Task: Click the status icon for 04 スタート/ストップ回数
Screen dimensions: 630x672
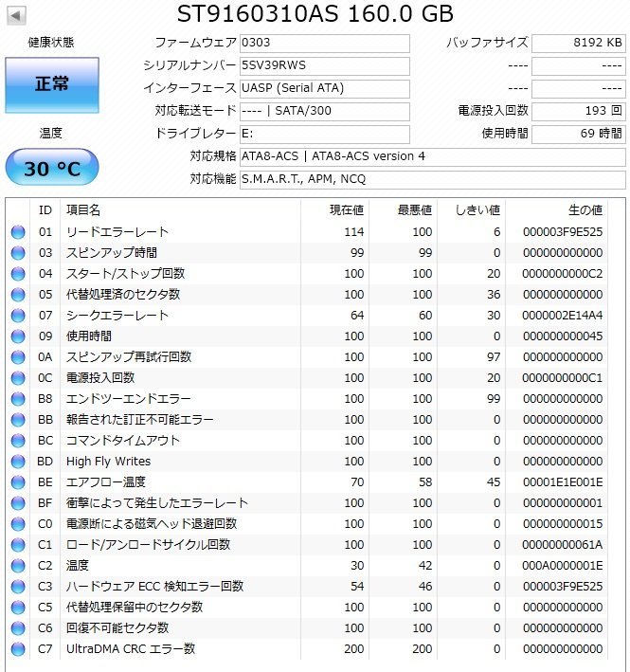Action: click(x=18, y=273)
